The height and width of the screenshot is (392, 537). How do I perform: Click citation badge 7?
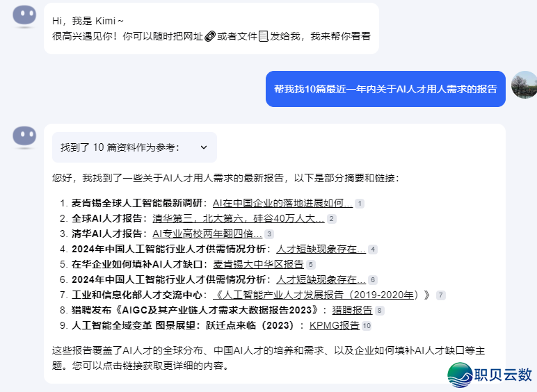click(441, 295)
